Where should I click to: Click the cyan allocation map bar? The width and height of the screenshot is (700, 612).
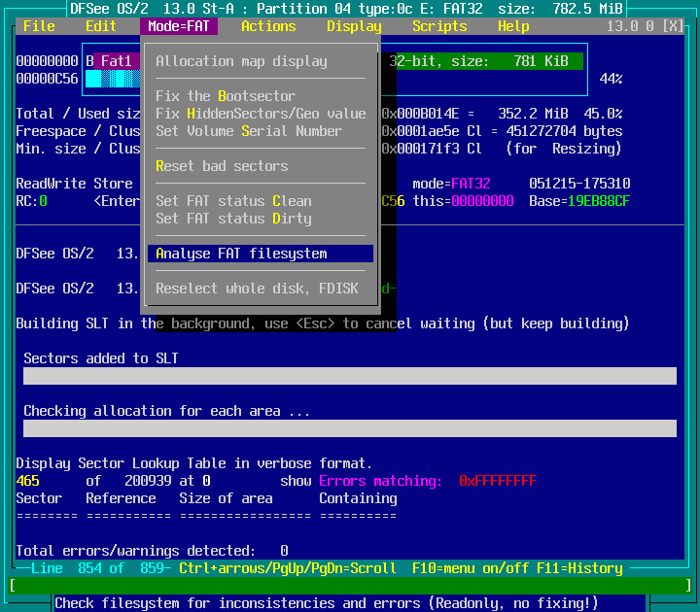113,79
